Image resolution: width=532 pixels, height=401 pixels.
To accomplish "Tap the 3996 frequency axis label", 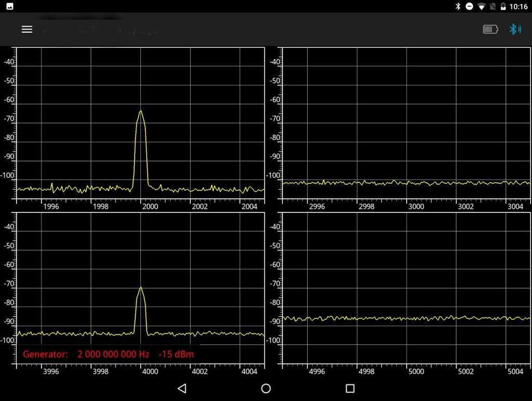I will tap(51, 371).
